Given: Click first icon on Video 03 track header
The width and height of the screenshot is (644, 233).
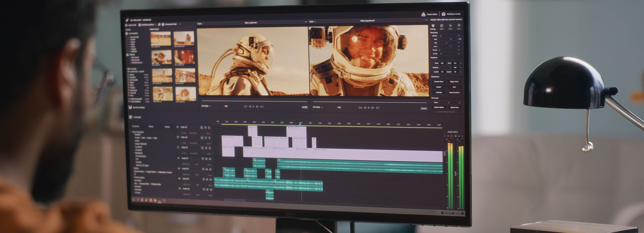Looking at the screenshot, I should [x=202, y=128].
